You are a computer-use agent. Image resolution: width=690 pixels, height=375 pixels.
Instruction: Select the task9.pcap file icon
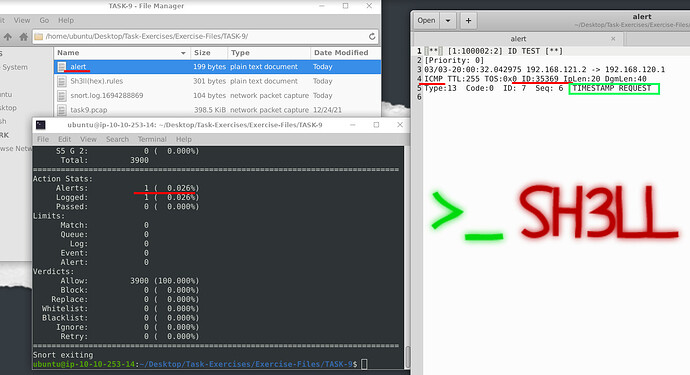tap(62, 110)
